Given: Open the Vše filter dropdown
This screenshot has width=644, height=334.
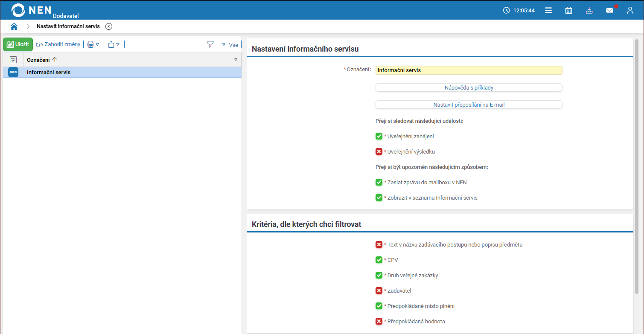Looking at the screenshot, I should pyautogui.click(x=230, y=44).
